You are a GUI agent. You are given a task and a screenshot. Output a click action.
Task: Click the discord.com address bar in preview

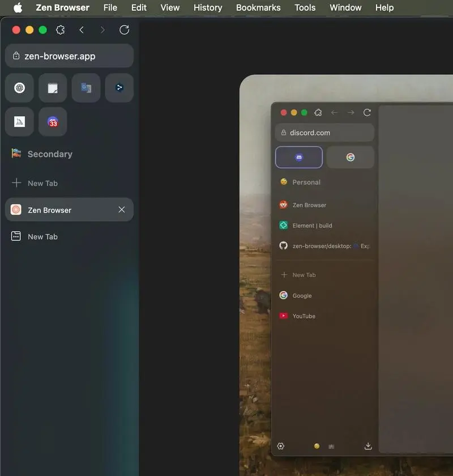point(324,133)
